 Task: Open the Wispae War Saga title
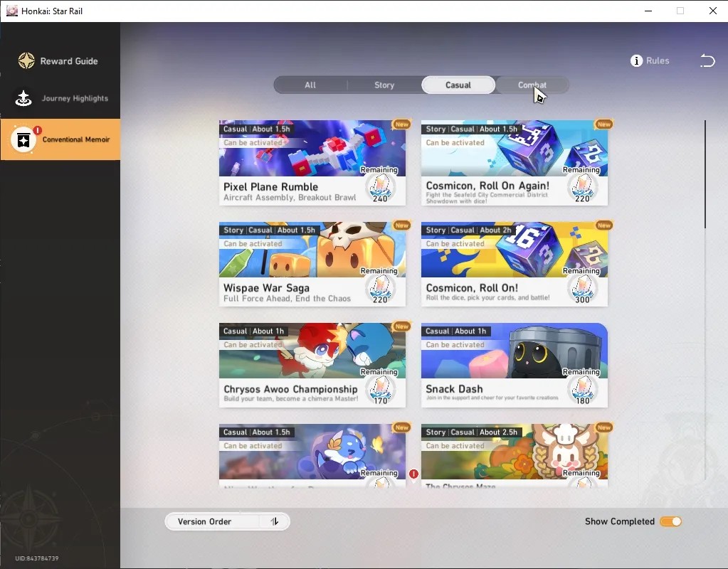pos(266,288)
